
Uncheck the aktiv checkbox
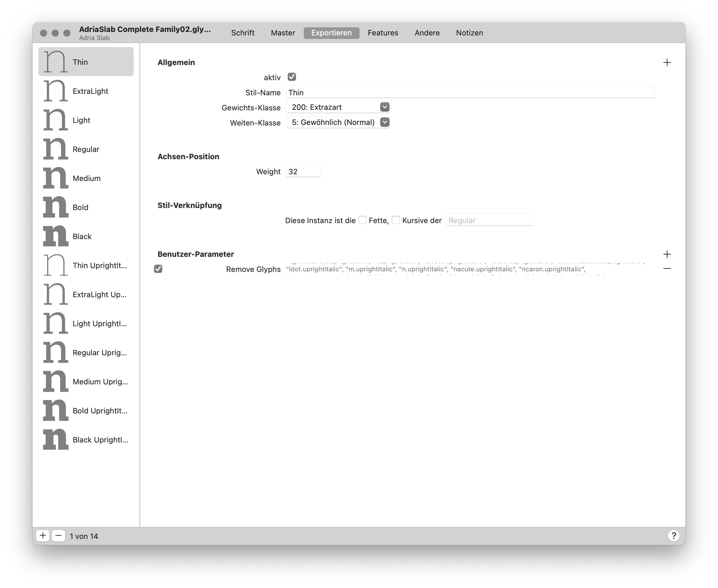(291, 77)
